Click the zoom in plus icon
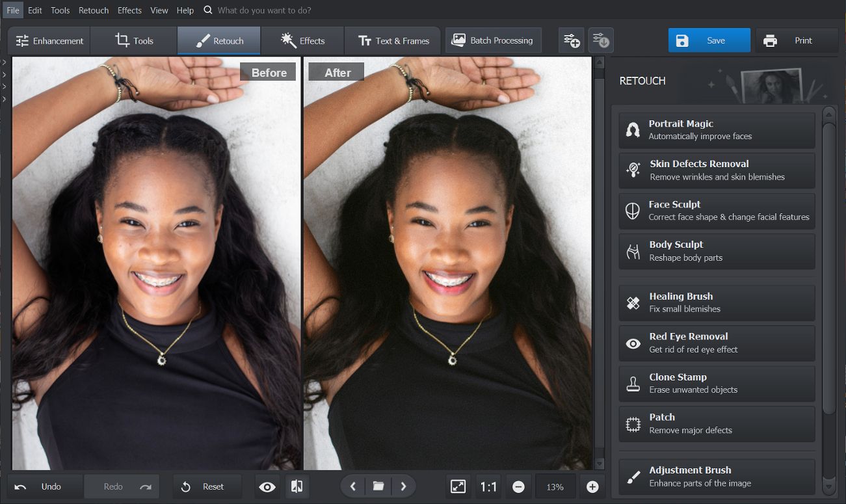846x504 pixels. coord(592,486)
